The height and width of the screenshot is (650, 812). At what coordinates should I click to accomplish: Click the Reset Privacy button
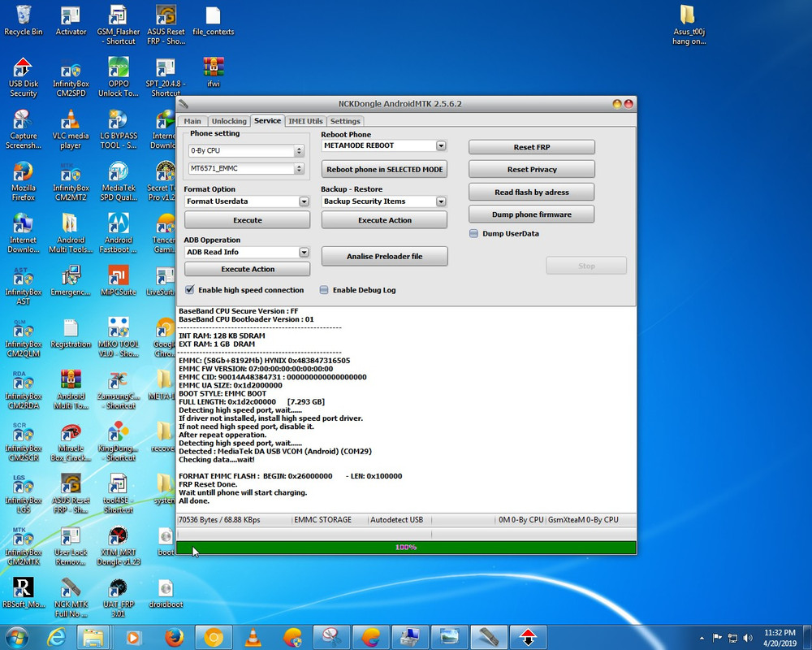pyautogui.click(x=532, y=170)
